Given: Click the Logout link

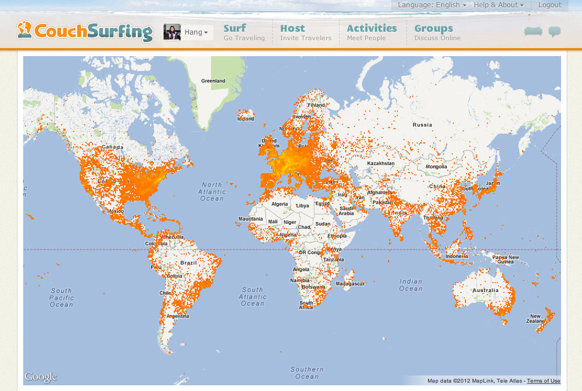Looking at the screenshot, I should tap(550, 5).
